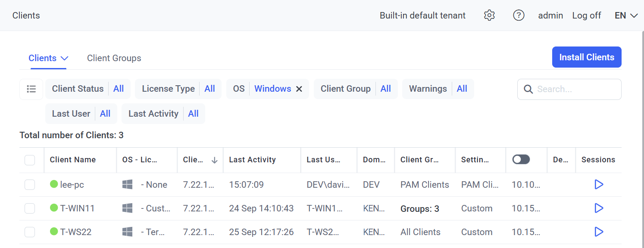The image size is (644, 248).
Task: Select all clients with header checkbox
Action: coord(30,160)
